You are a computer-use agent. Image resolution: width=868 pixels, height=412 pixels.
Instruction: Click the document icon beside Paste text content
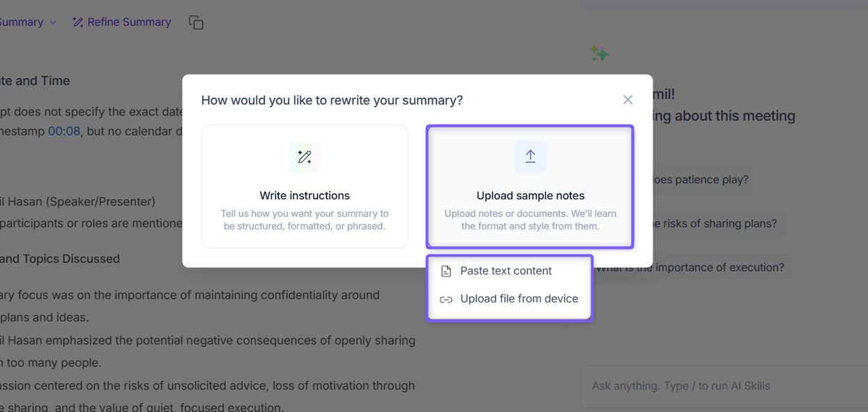click(x=446, y=271)
